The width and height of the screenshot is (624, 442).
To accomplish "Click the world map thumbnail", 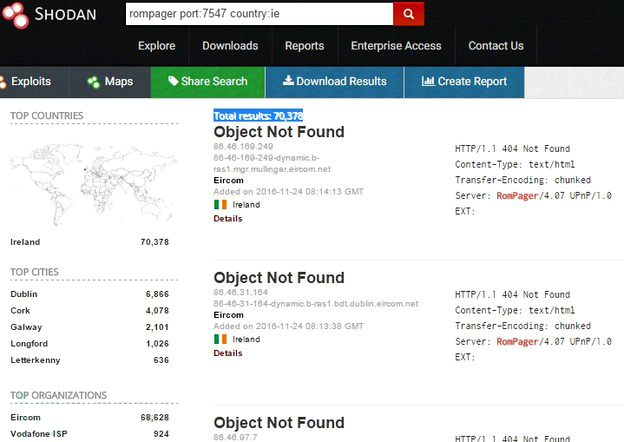I will [94, 184].
